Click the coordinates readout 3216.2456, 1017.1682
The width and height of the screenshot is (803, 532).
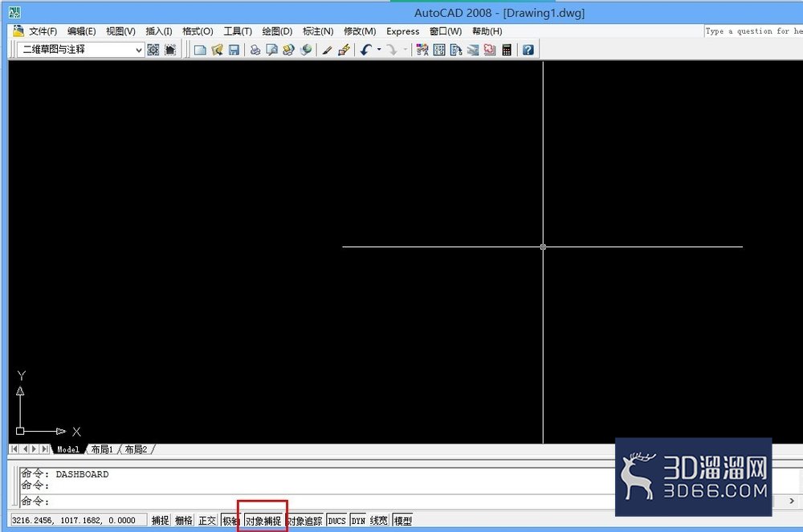click(x=79, y=520)
